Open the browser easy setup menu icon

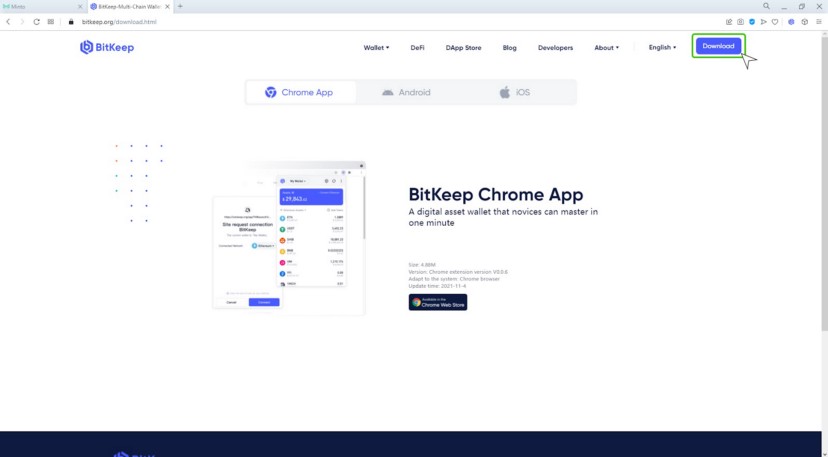[819, 22]
